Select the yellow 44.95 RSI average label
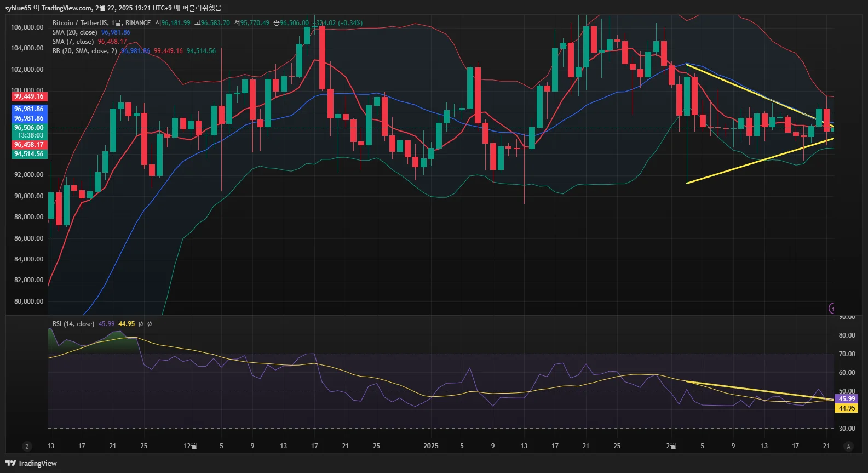The height and width of the screenshot is (473, 868). 847,408
